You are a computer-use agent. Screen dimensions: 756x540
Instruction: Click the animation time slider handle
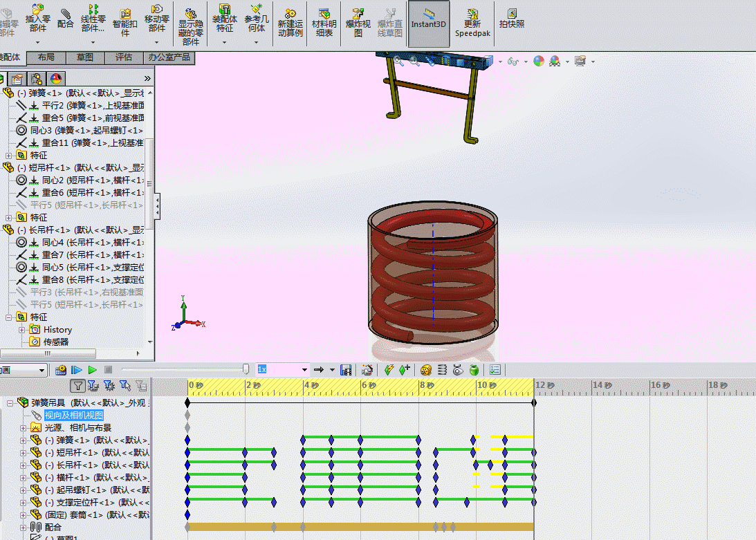[x=246, y=369]
